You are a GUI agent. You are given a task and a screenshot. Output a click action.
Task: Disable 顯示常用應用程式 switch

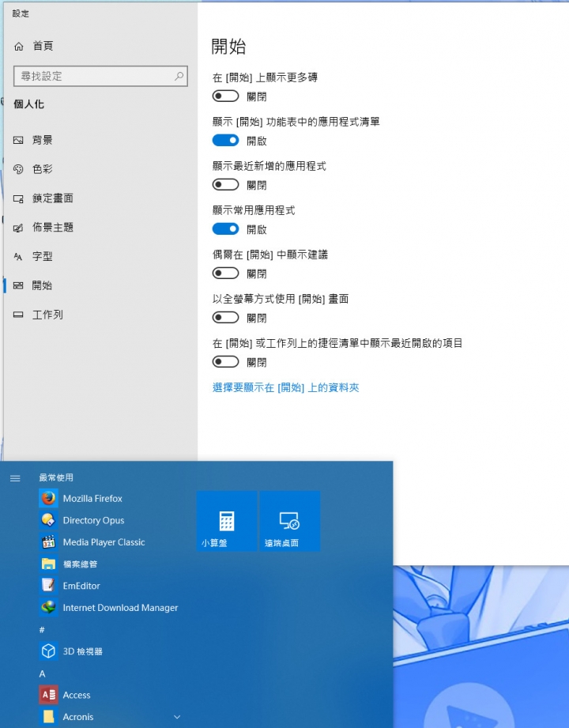click(x=225, y=229)
